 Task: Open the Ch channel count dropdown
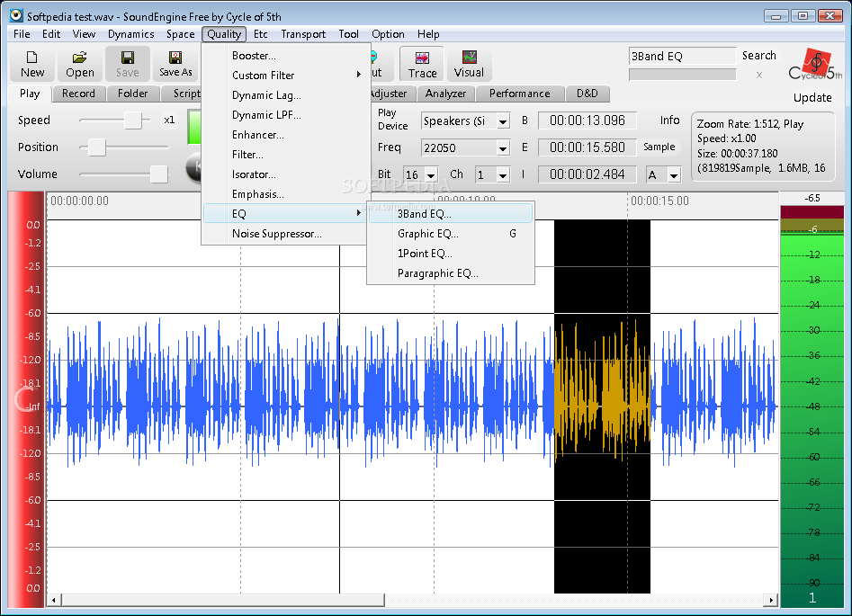pyautogui.click(x=503, y=175)
